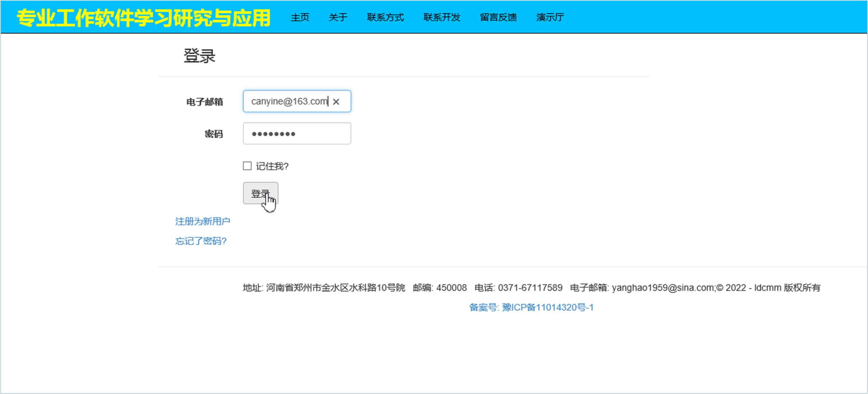Image resolution: width=868 pixels, height=394 pixels.
Task: Clear the email field with X icon
Action: click(x=336, y=102)
